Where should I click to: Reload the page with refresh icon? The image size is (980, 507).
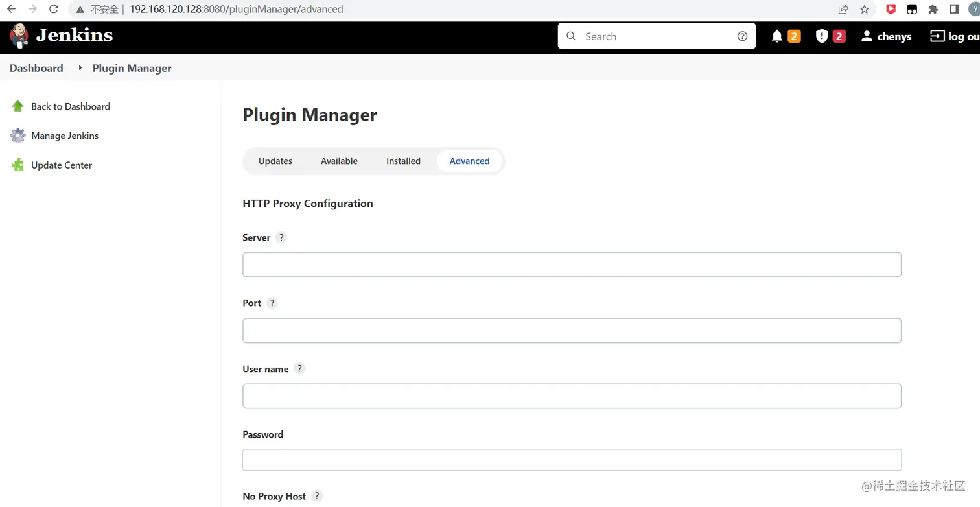[x=54, y=9]
